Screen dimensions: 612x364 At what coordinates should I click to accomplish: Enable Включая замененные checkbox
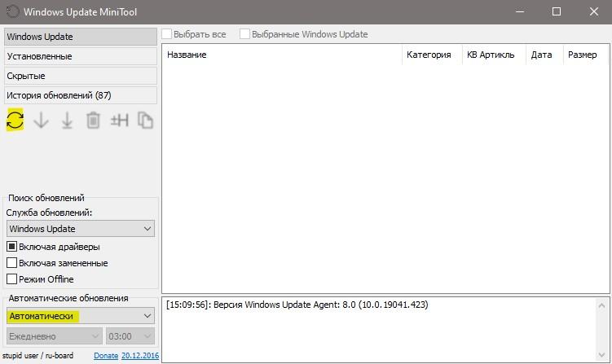[x=11, y=263]
